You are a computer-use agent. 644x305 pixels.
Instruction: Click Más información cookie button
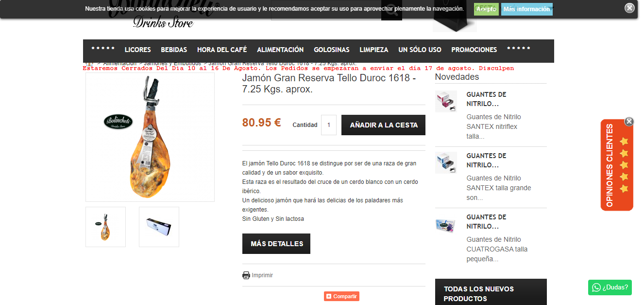(527, 9)
